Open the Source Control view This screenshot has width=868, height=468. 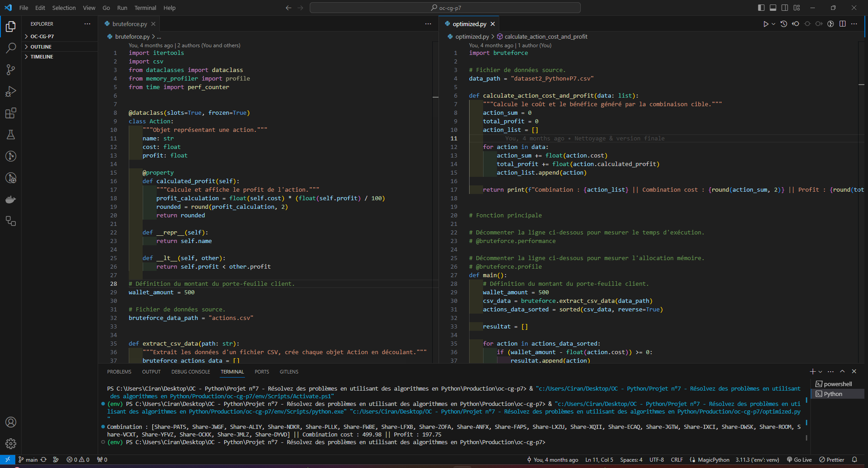coord(11,69)
